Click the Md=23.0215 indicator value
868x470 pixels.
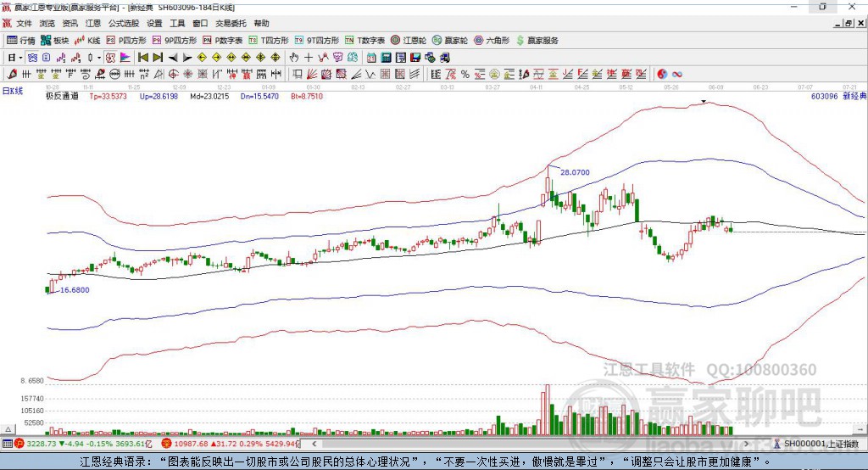click(x=209, y=96)
